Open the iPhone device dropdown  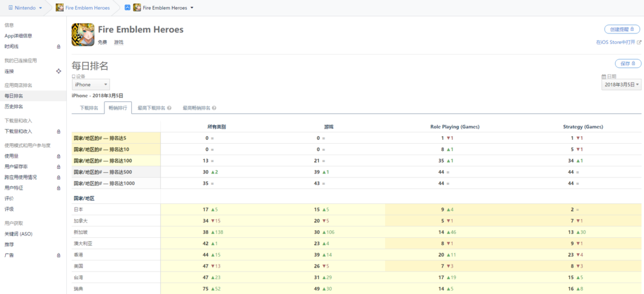[91, 84]
